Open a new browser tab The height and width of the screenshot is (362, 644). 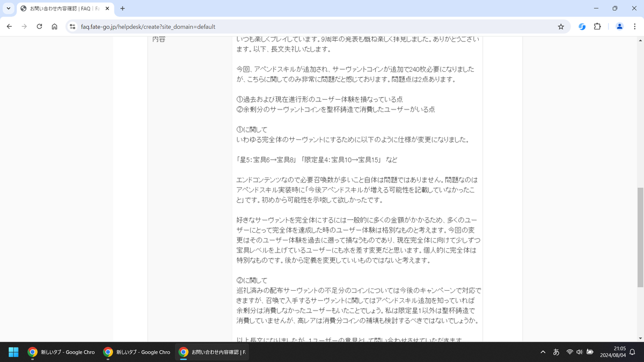pos(122,9)
